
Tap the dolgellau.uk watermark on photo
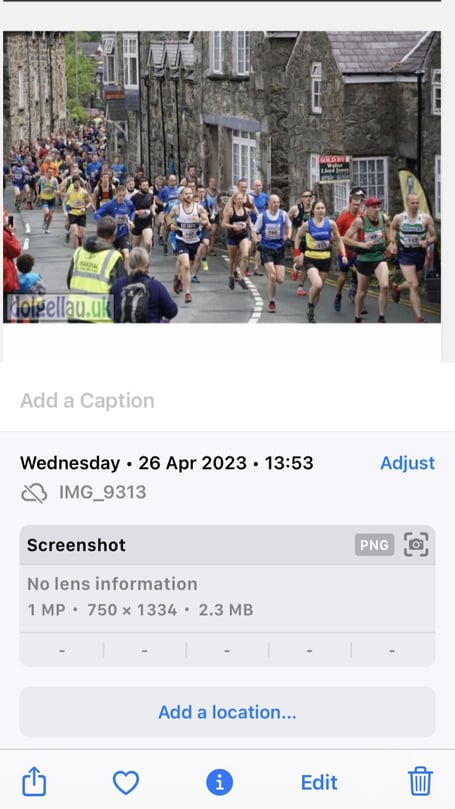point(60,306)
